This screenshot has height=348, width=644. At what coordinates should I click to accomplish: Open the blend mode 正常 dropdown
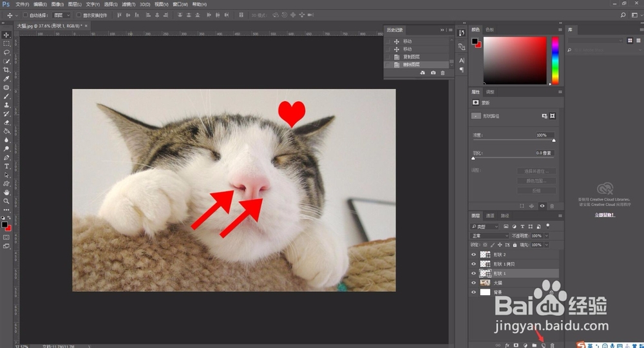(489, 236)
